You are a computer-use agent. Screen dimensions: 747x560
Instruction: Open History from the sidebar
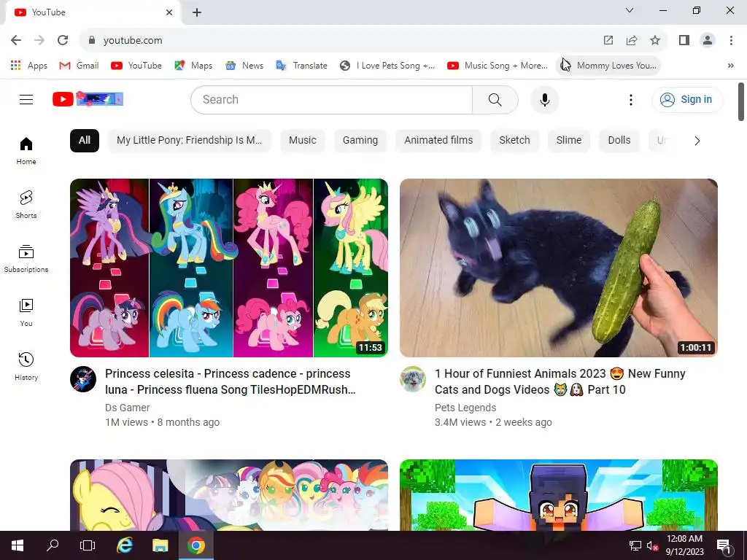pyautogui.click(x=26, y=366)
